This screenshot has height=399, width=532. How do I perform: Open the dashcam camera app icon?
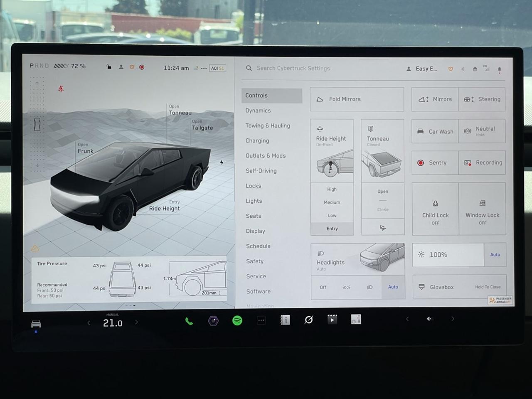(x=213, y=321)
